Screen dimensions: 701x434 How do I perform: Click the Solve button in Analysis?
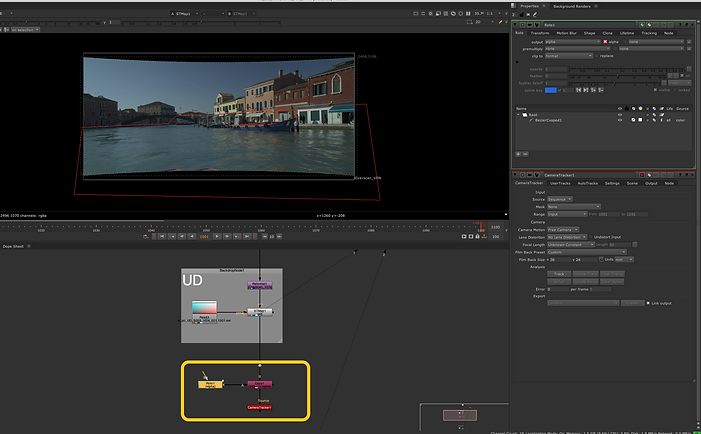[559, 282]
